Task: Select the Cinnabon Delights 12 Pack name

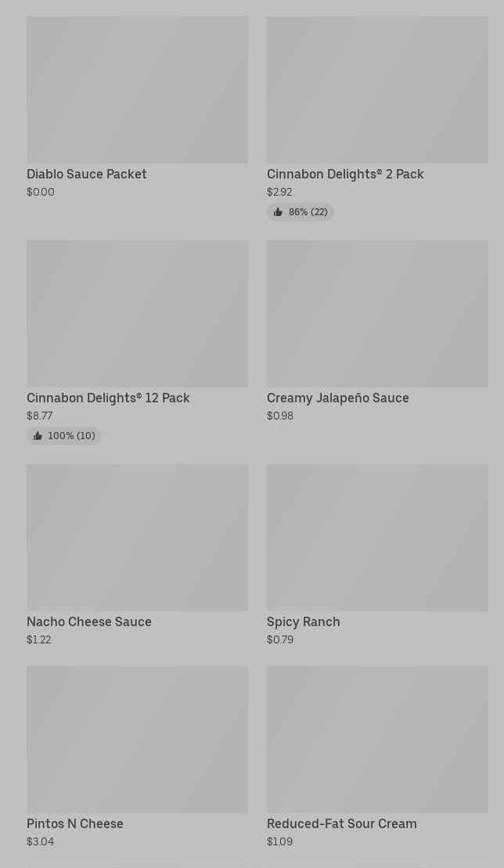Action: tap(108, 398)
